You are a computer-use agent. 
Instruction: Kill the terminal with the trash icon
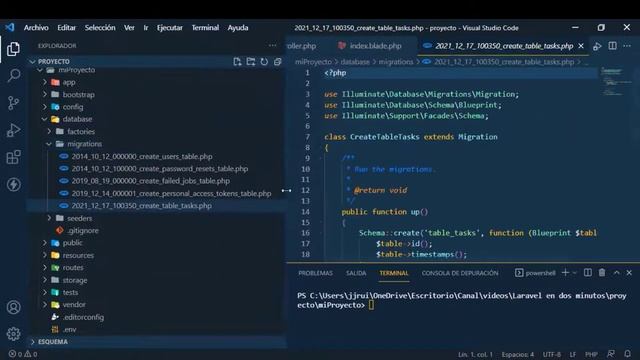click(x=602, y=272)
